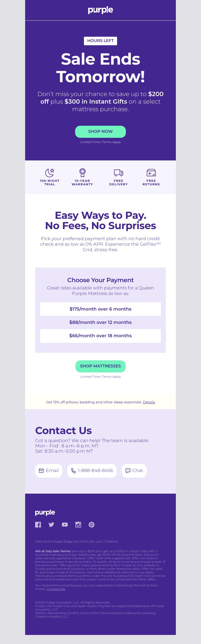Screen dimensions: 201x644
Task: Call the 1-888-848-8456 phone button
Action: [x=92, y=471]
